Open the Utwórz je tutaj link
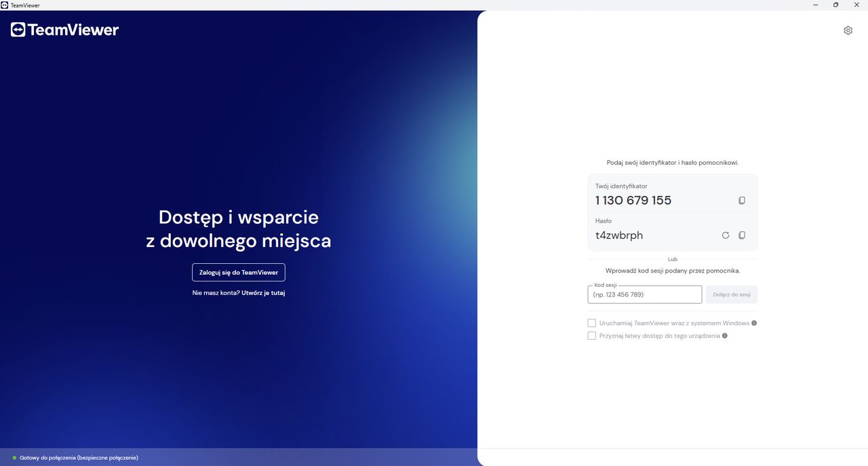Screen dimensions: 868x466 tap(263, 293)
